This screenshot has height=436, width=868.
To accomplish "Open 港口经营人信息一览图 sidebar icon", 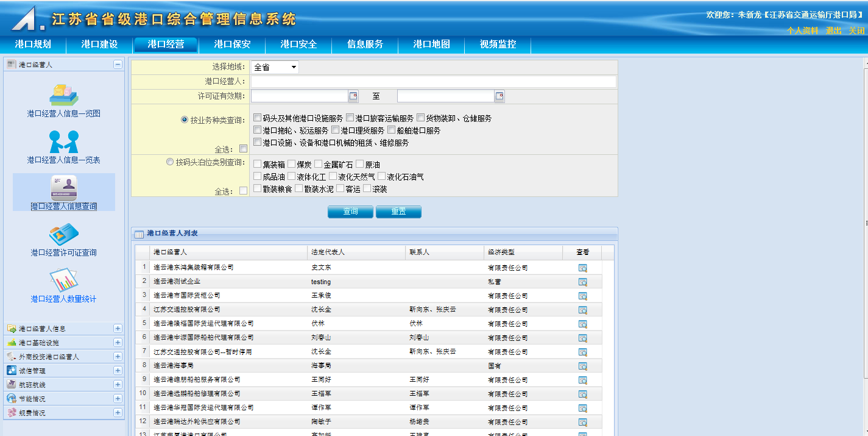I will pos(63,95).
